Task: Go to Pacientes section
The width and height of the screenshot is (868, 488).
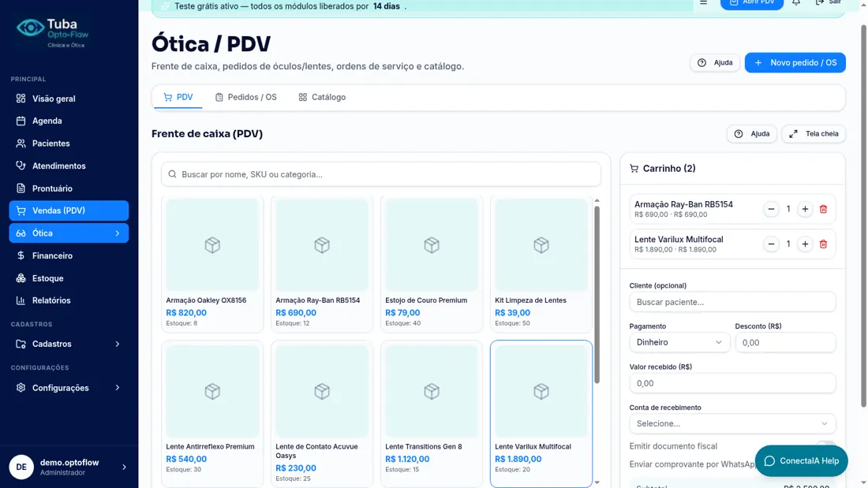Action: (69, 143)
